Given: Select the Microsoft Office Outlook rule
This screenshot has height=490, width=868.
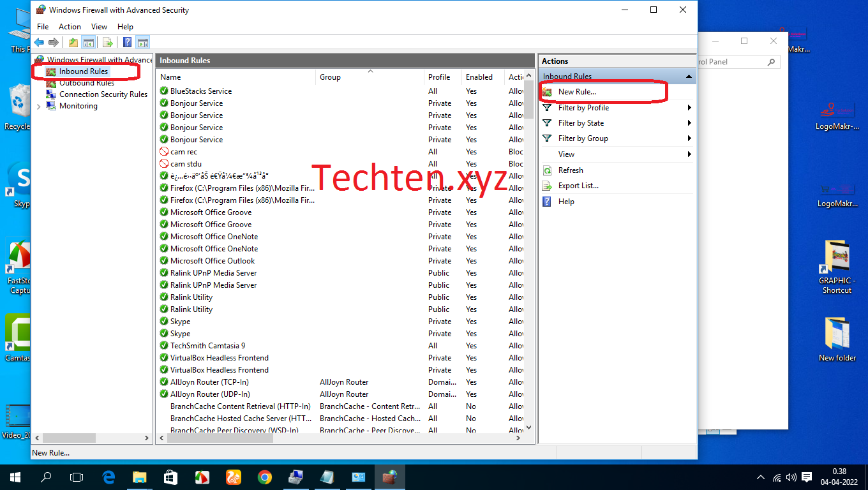Looking at the screenshot, I should tap(213, 261).
